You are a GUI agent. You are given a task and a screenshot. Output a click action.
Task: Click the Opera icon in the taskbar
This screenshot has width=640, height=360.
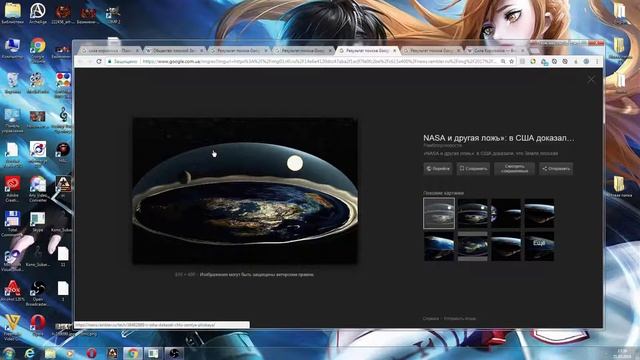tap(91, 353)
